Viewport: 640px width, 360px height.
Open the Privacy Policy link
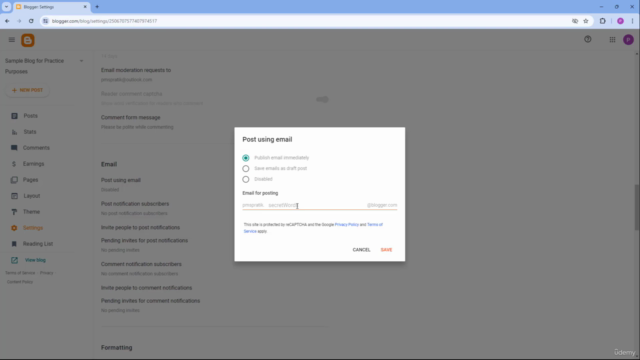coord(347,224)
